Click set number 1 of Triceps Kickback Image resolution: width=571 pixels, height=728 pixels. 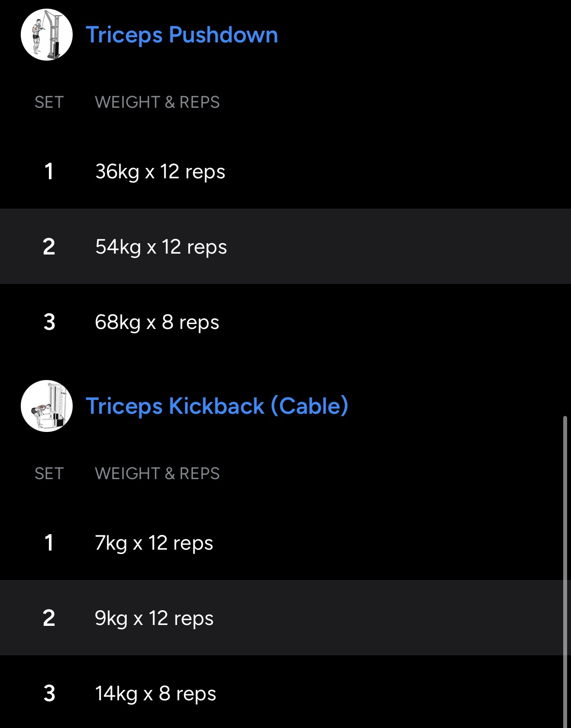(x=49, y=543)
